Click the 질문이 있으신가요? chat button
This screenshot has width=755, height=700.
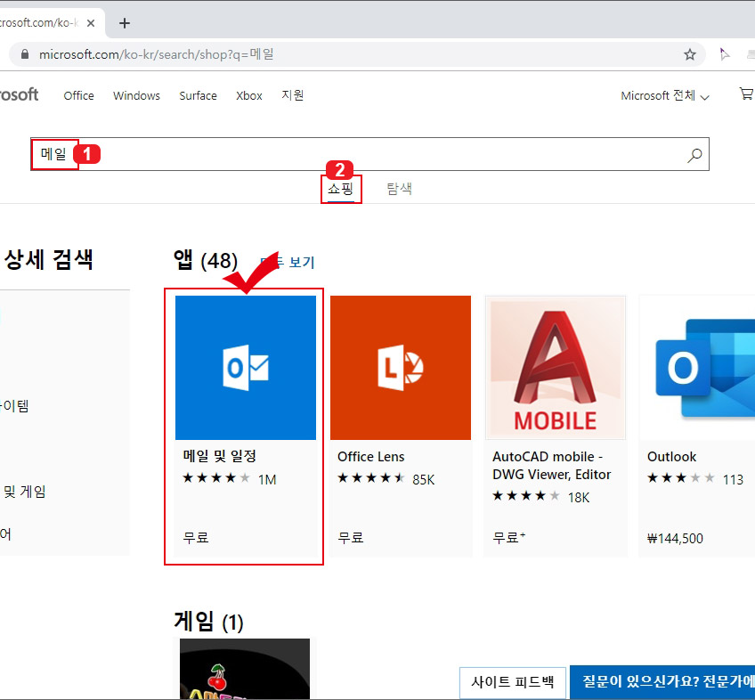point(662,681)
